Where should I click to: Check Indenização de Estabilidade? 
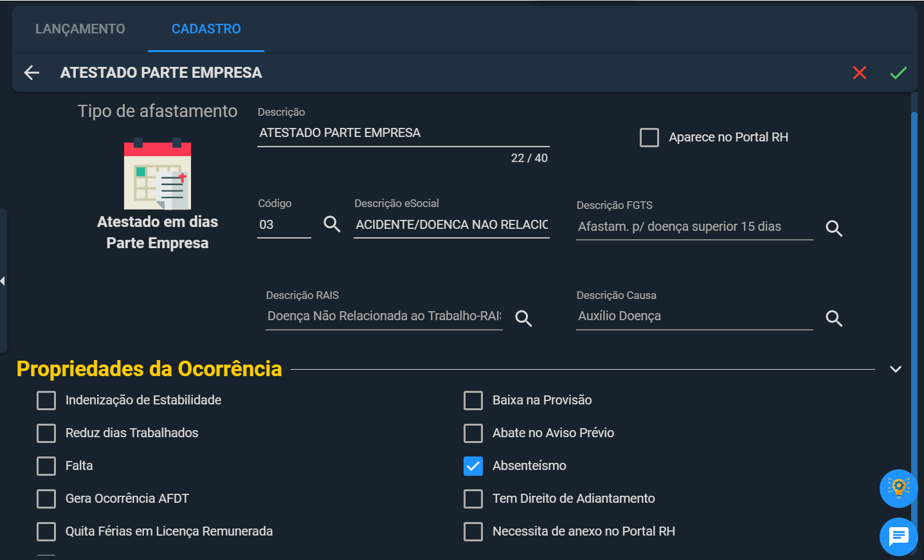(46, 400)
